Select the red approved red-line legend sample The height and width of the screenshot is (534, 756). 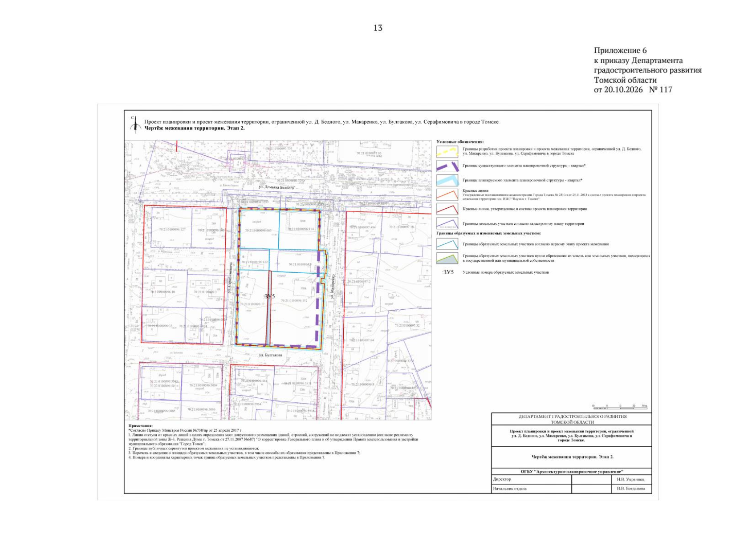click(x=447, y=209)
